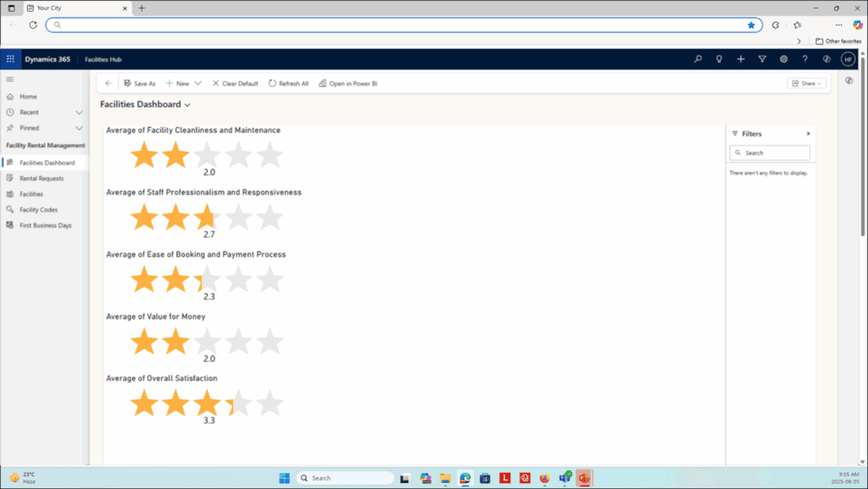868x489 pixels.
Task: Open the HF user account avatar
Action: (x=848, y=59)
